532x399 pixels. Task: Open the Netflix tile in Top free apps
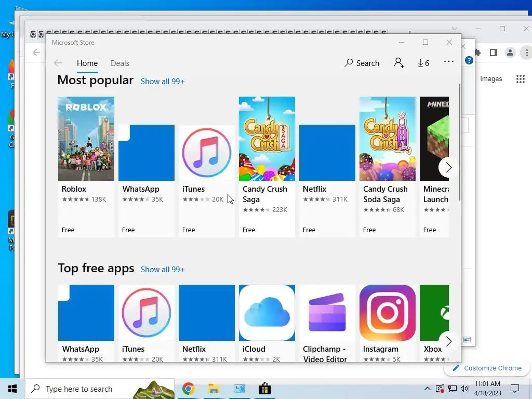207,312
